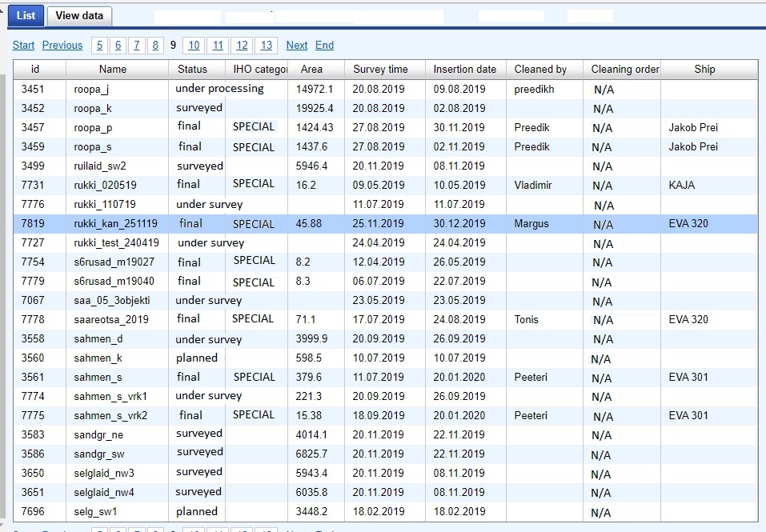Click the Previous page link

[62, 46]
